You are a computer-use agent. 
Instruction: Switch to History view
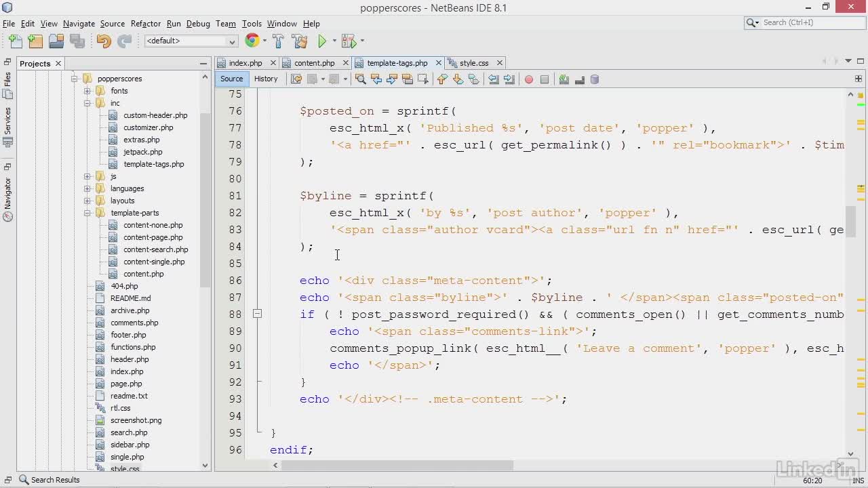(266, 79)
